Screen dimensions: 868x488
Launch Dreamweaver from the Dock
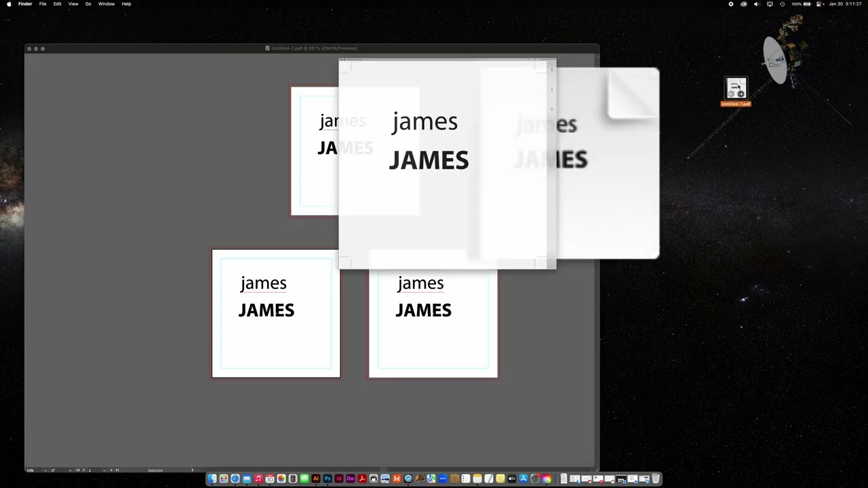point(351,479)
